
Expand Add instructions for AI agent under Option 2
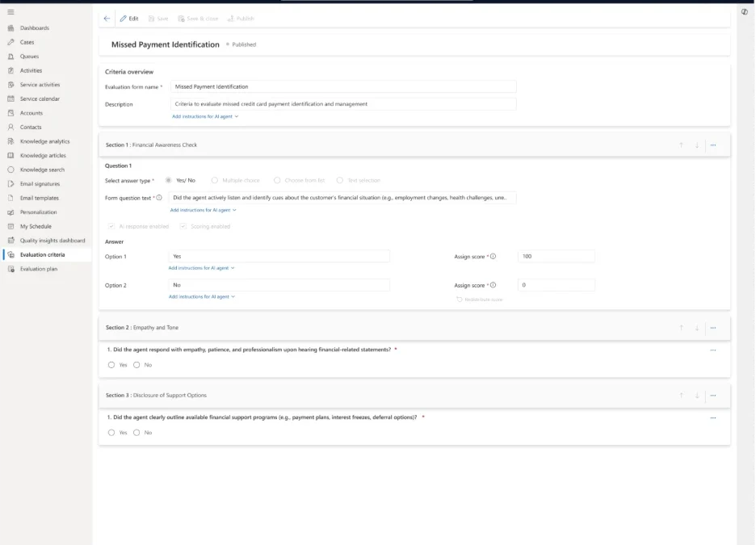[x=201, y=297]
